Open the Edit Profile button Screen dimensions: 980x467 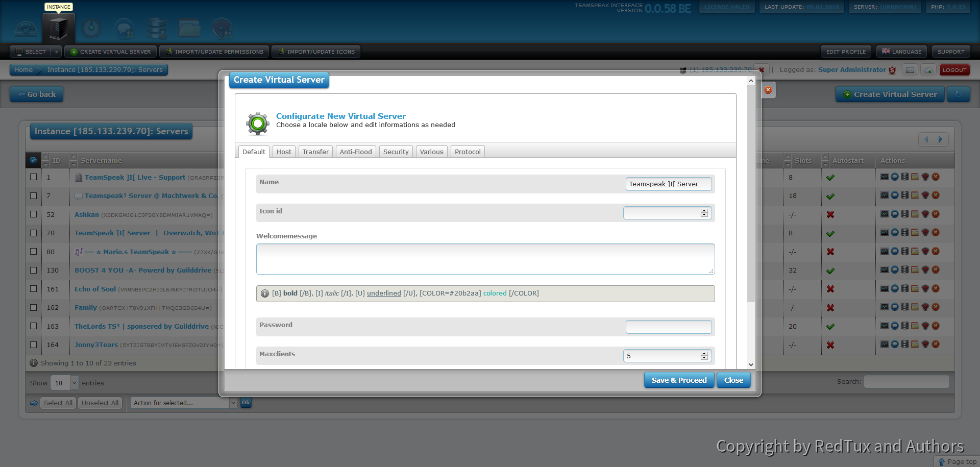coord(846,52)
